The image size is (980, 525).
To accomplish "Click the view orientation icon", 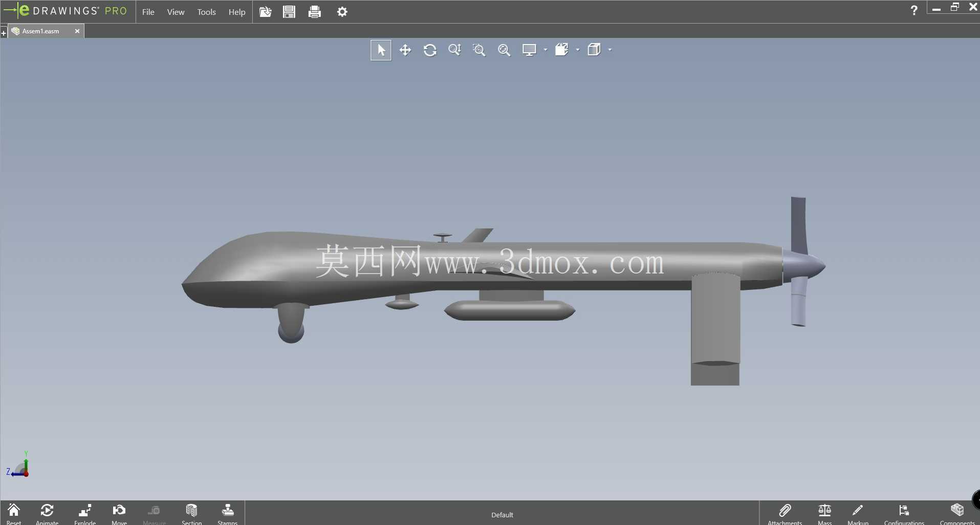I will point(562,50).
